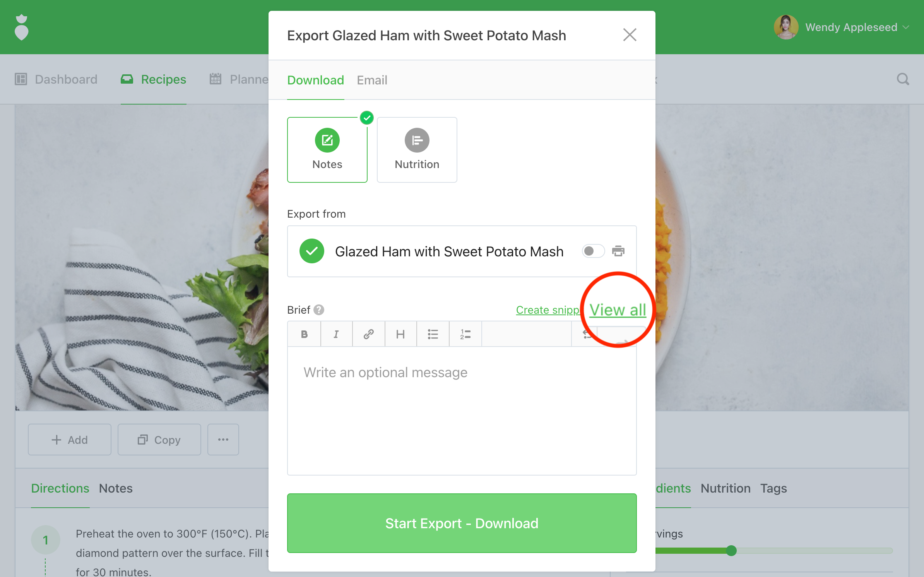
Task: Open the three-dots more options button
Action: click(x=223, y=440)
